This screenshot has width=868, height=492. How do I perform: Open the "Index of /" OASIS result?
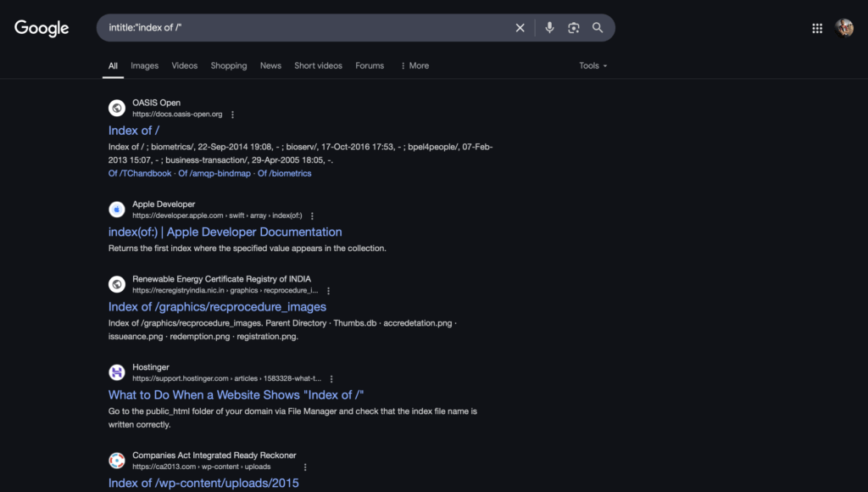tap(134, 131)
